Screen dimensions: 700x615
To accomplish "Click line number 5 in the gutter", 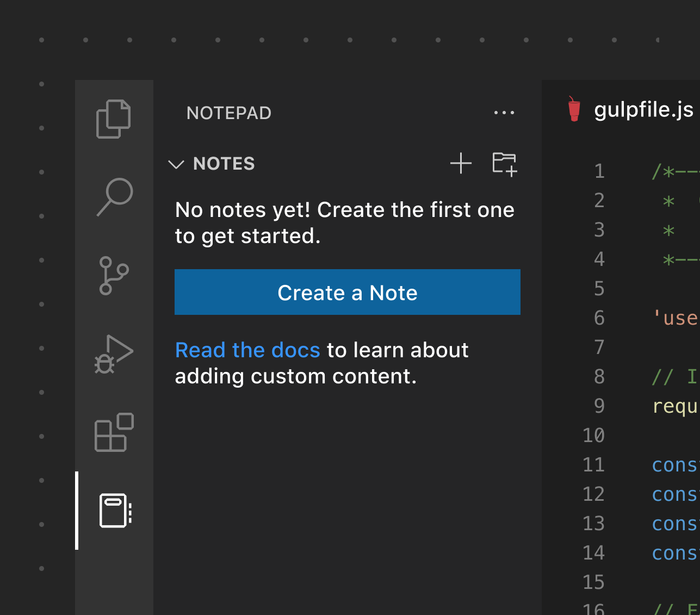I will coord(599,289).
